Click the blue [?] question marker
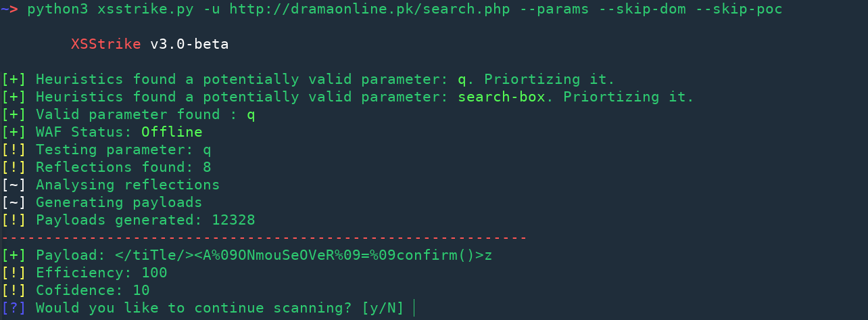 point(14,308)
